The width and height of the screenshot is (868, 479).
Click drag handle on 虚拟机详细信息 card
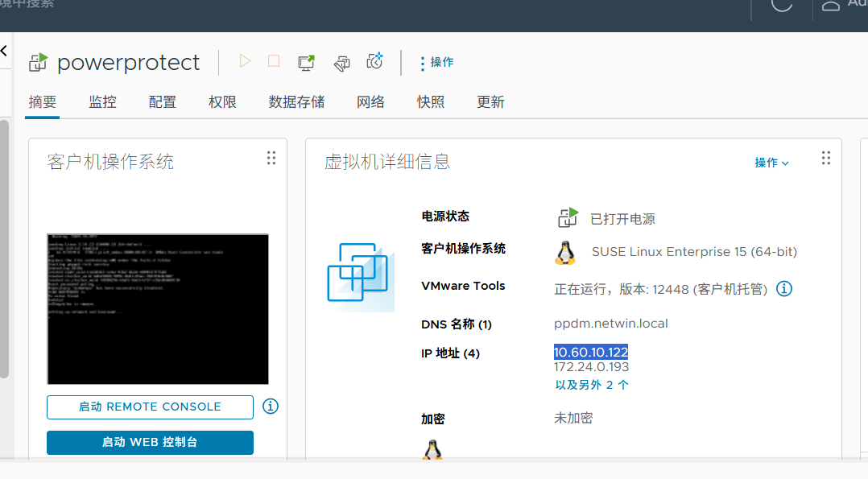tap(826, 159)
